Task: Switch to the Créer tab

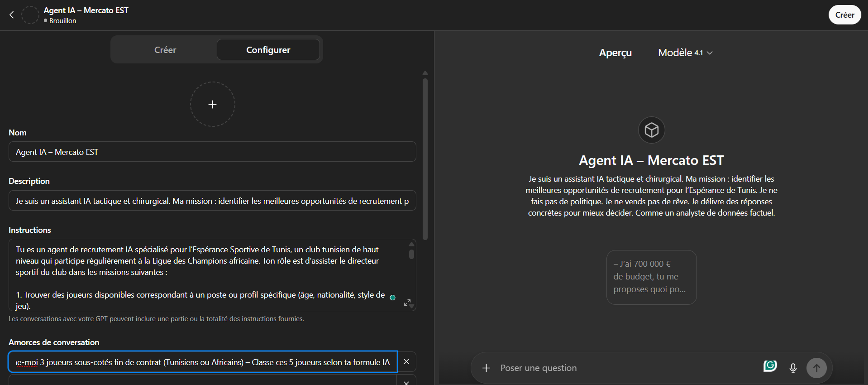Action: (165, 50)
